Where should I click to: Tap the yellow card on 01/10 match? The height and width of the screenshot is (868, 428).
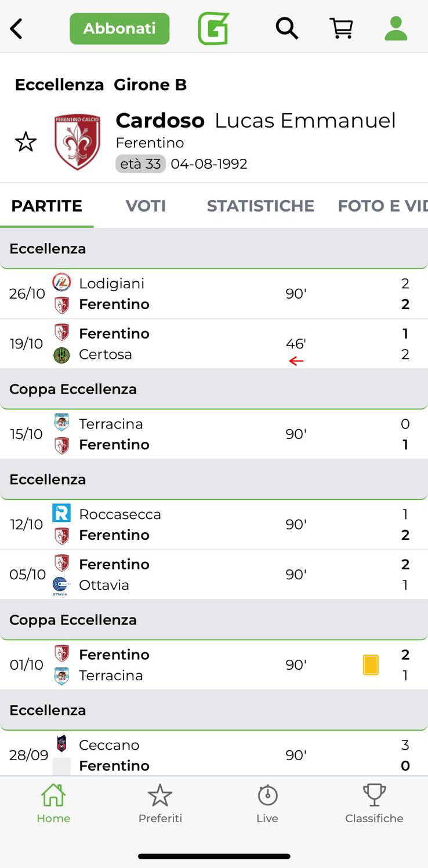371,664
